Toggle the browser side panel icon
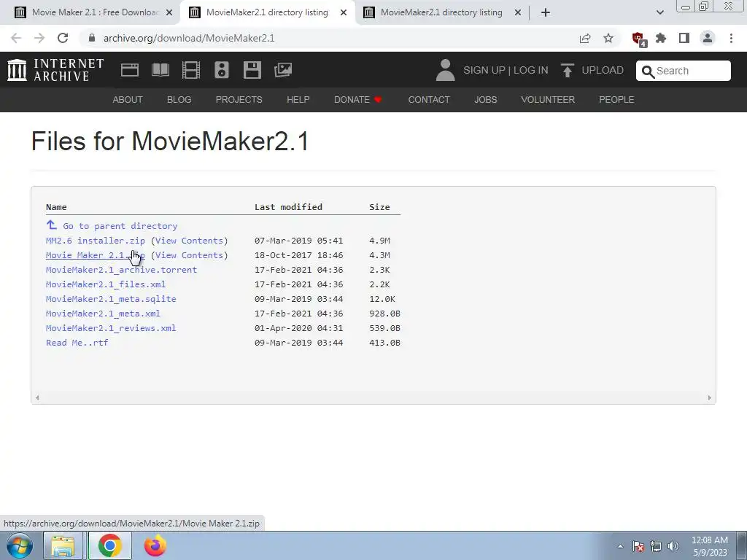This screenshot has width=747, height=560. tap(684, 38)
